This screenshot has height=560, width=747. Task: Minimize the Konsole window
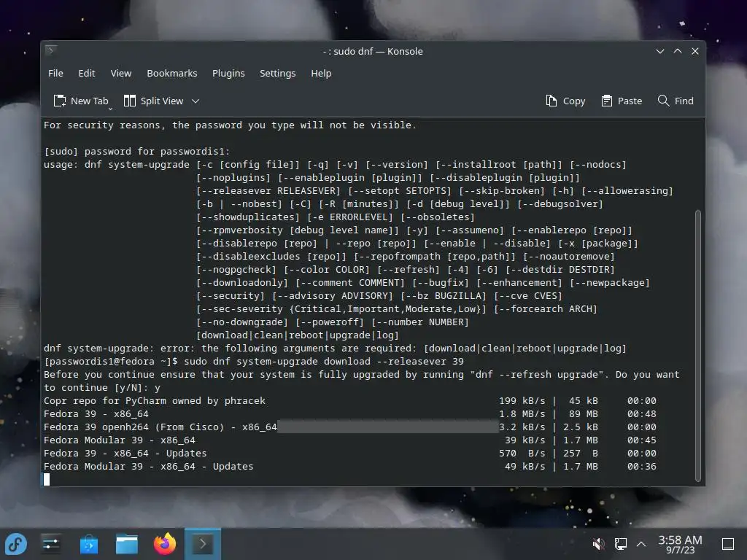click(659, 51)
